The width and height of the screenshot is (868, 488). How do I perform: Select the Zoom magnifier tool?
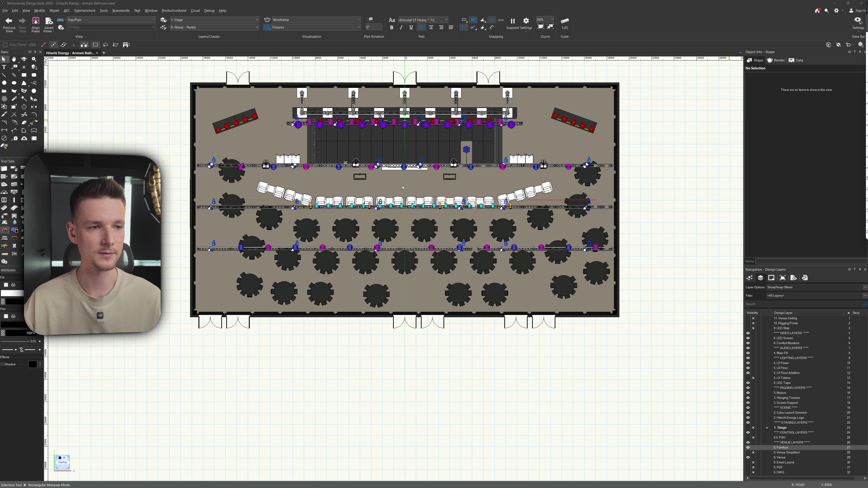(x=34, y=59)
